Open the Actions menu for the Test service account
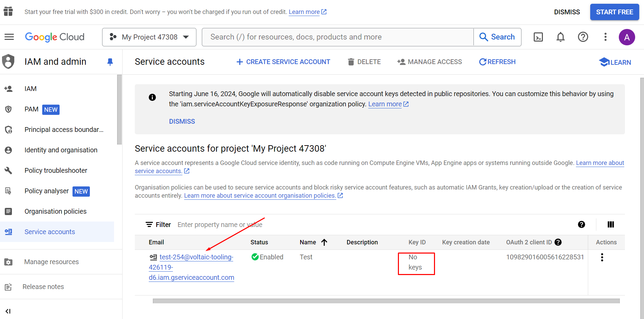Screen dimensions: 644x319 [602, 257]
